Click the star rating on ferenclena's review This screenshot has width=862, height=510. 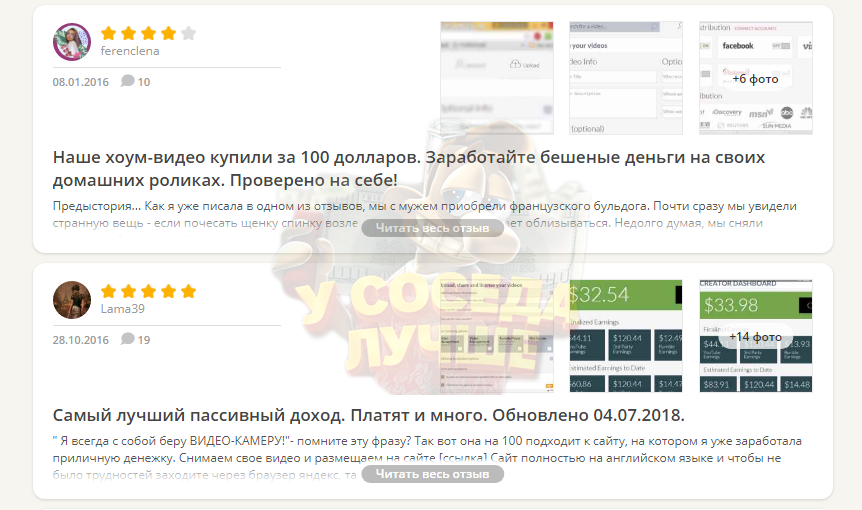point(148,34)
